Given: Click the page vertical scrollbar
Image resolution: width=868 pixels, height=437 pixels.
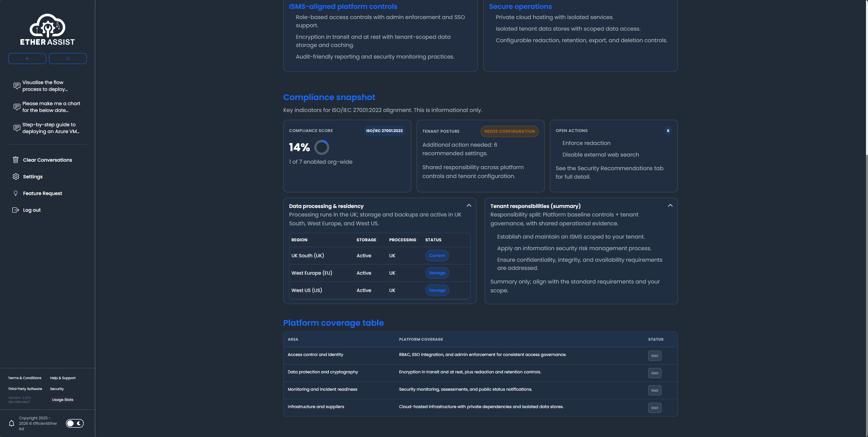Looking at the screenshot, I should click(x=866, y=78).
